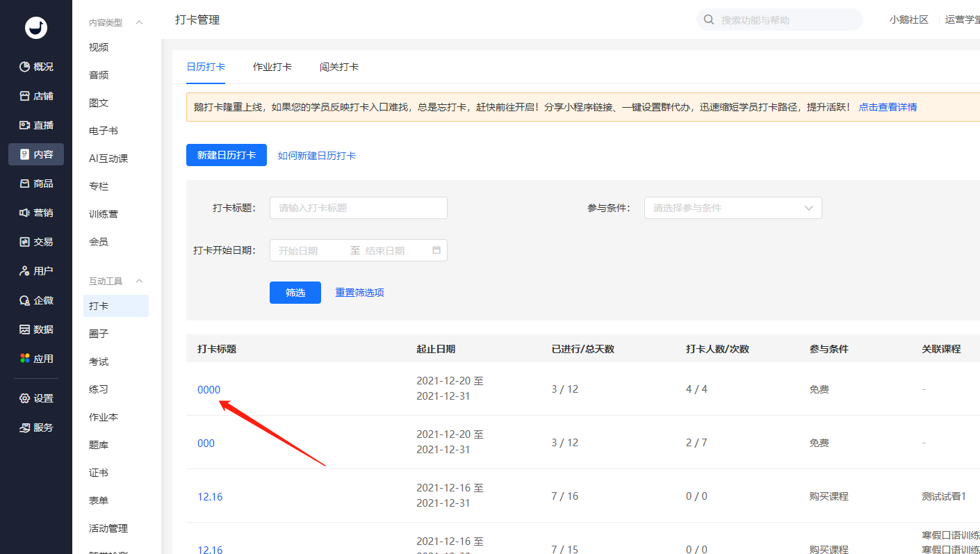Click the Xiaoe duck logo icon
The image size is (980, 554).
click(x=36, y=27)
